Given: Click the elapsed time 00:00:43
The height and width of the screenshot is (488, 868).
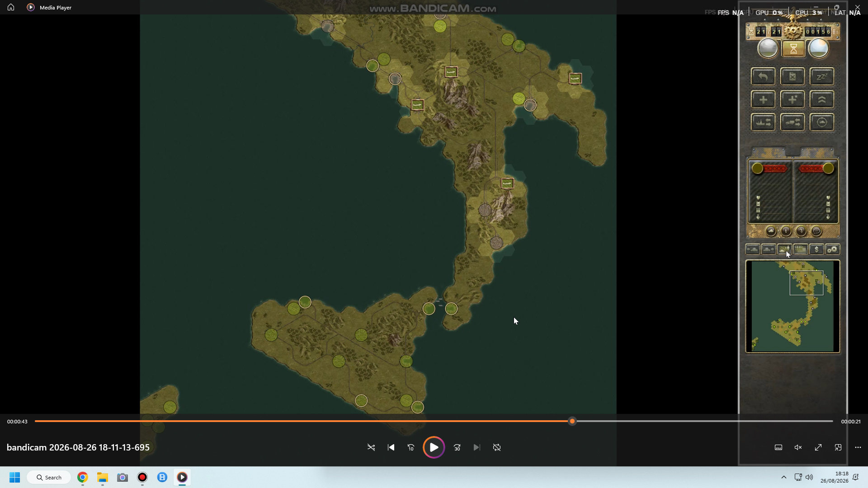Looking at the screenshot, I should click(17, 422).
